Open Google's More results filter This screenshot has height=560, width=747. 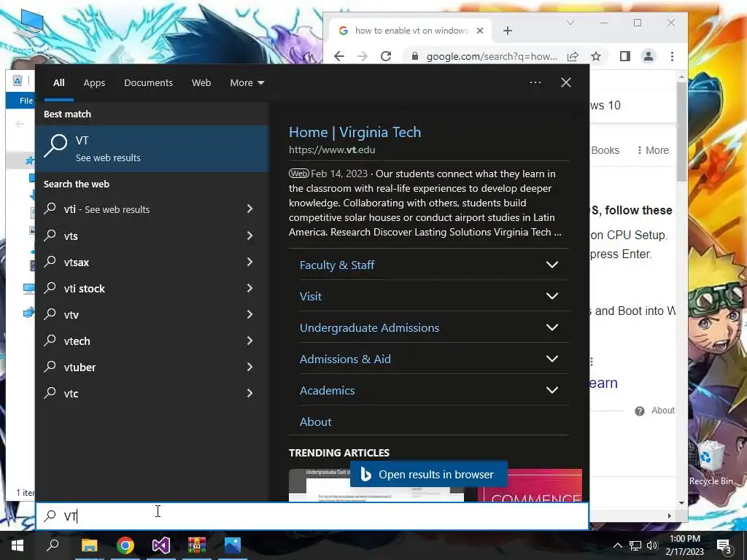coord(653,150)
